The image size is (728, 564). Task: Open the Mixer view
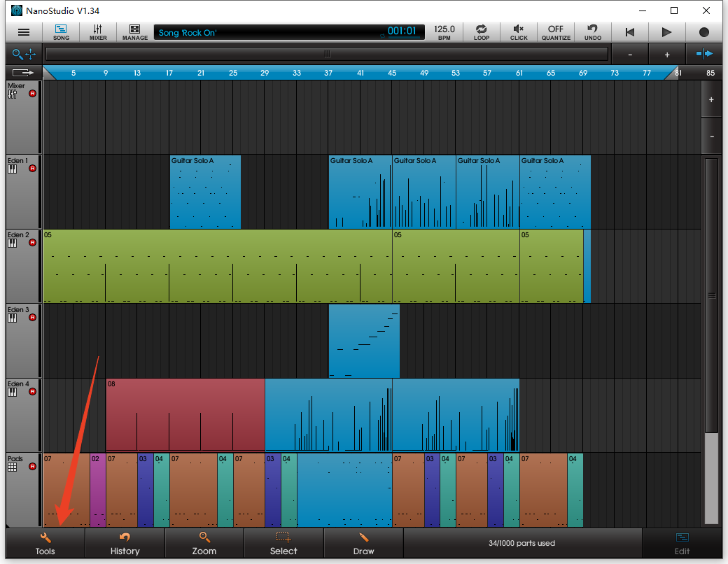tap(98, 32)
